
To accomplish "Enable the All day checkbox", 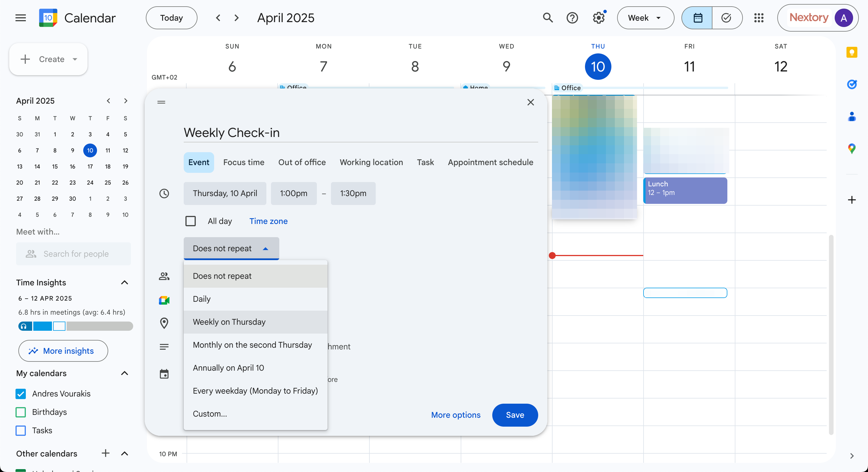I will (x=191, y=221).
